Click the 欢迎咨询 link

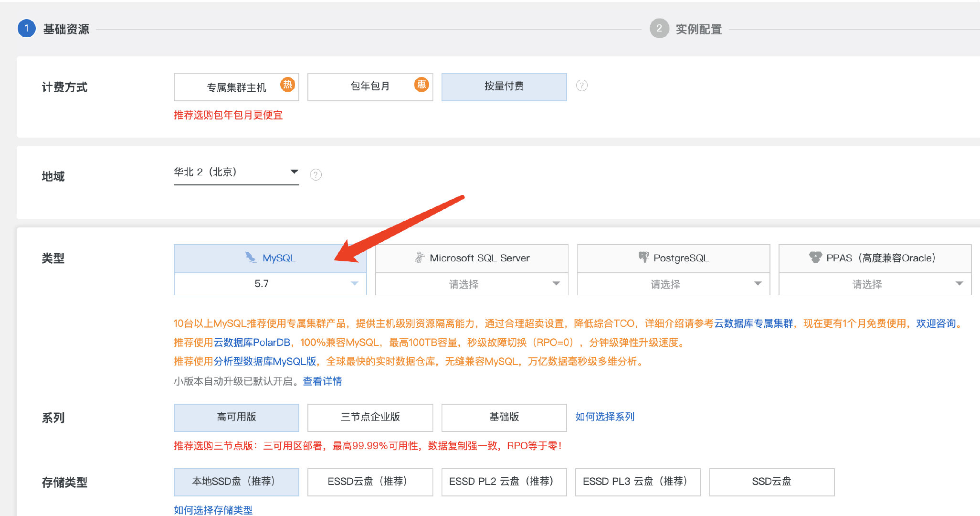tap(936, 323)
